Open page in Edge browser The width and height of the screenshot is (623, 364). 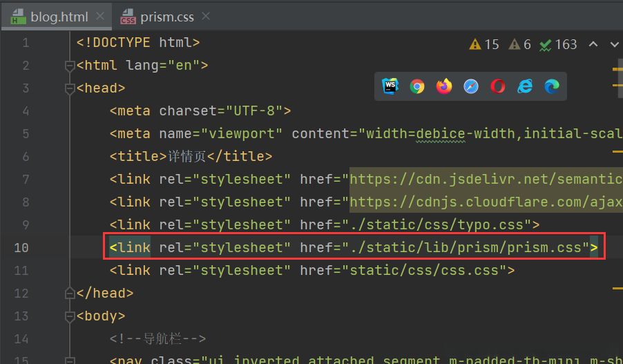[552, 86]
